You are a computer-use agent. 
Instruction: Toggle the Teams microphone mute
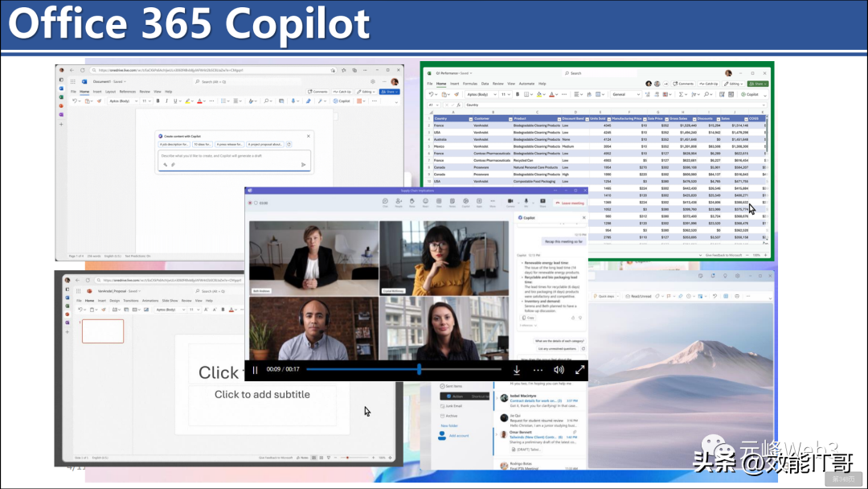526,203
